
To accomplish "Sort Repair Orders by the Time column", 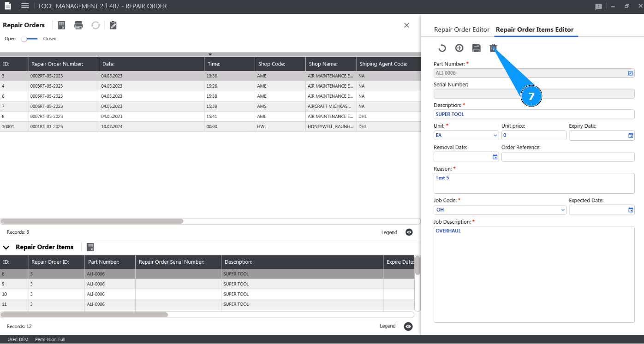I will [x=230, y=64].
